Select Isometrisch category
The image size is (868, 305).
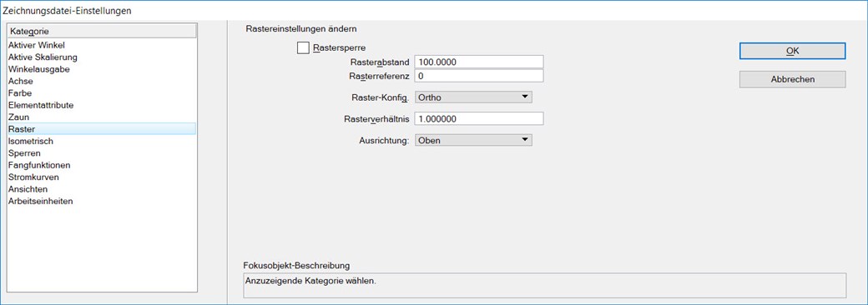click(102, 141)
